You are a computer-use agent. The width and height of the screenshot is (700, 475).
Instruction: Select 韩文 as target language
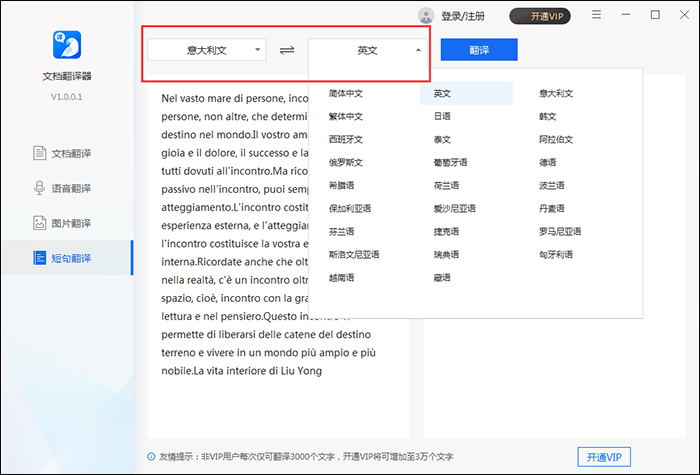(x=547, y=116)
